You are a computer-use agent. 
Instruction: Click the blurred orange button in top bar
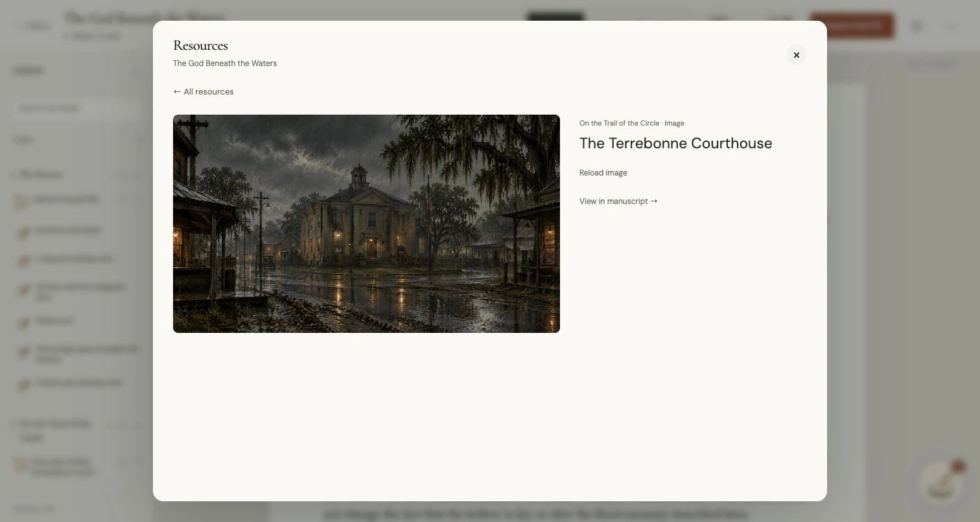(x=852, y=26)
